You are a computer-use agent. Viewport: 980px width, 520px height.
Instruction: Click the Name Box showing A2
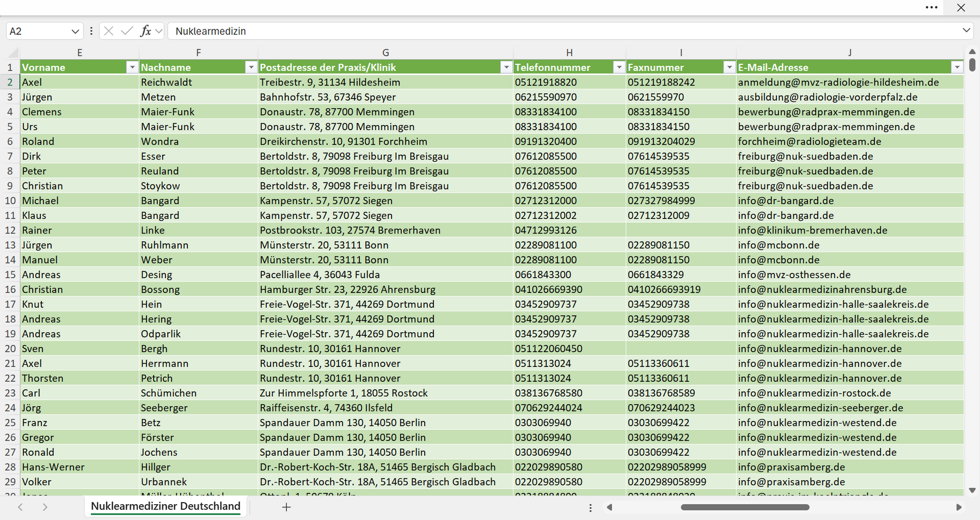pos(37,31)
